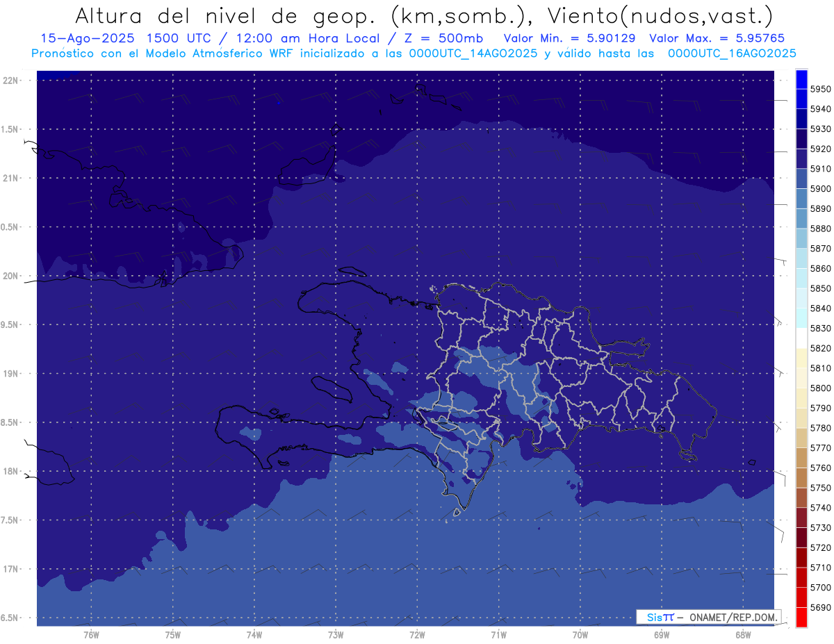This screenshot has height=644, width=834.
Task: Click the '72W' longitude label
Action: click(417, 634)
